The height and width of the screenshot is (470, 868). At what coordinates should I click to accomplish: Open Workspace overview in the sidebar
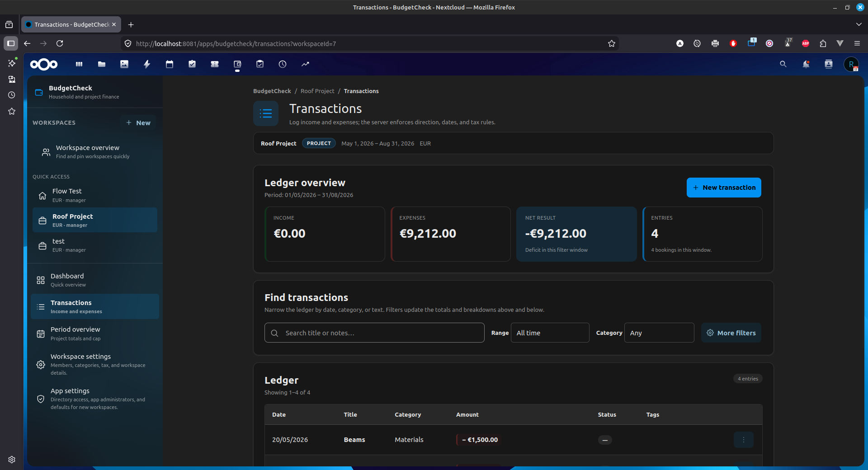pyautogui.click(x=95, y=152)
